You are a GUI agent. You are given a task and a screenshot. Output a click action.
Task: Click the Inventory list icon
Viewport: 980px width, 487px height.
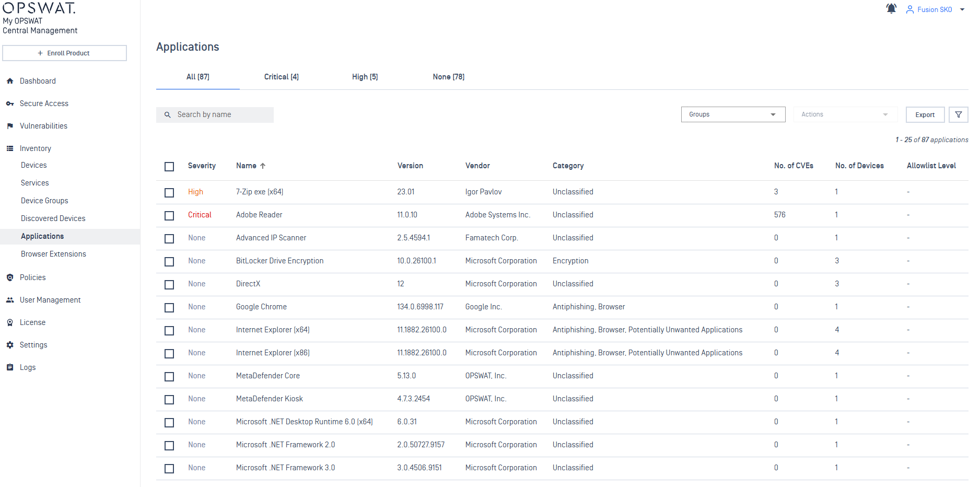pos(10,148)
